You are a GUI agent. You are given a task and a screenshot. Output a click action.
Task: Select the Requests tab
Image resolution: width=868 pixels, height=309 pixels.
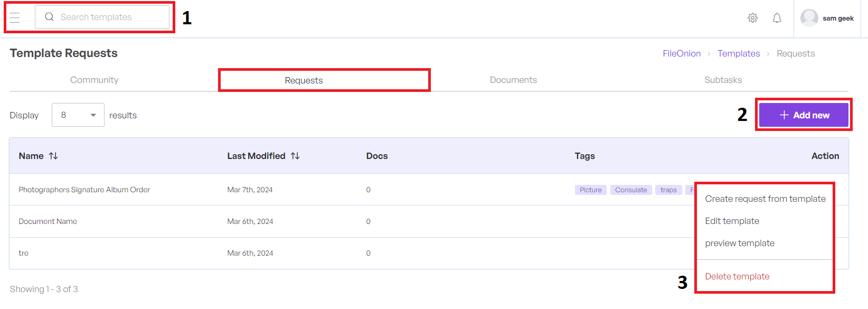tap(304, 80)
